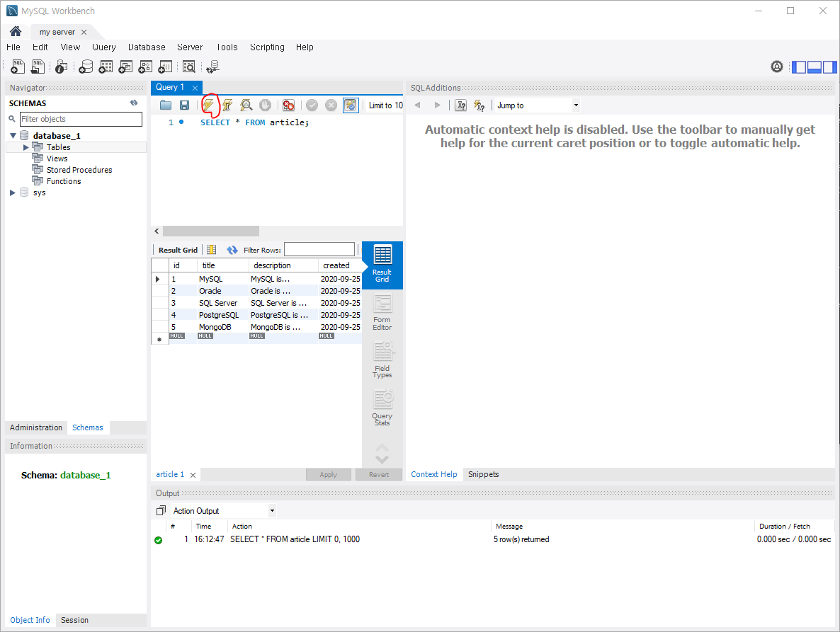The image size is (840, 632).
Task: Expand the Tables tree node
Action: point(25,147)
